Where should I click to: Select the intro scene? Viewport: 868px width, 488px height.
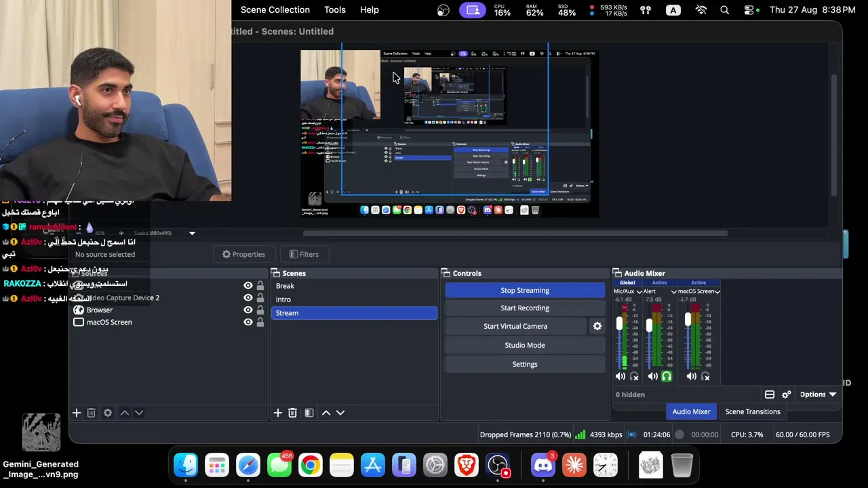pos(354,300)
